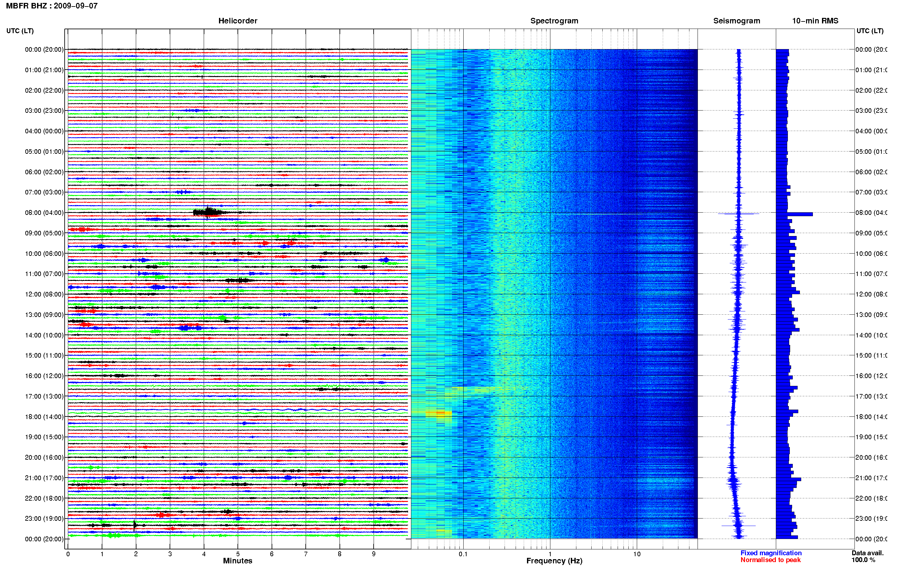This screenshot has height=578, width=924.
Task: Click the left '21:00 (17:00)' time label
Action: click(44, 478)
